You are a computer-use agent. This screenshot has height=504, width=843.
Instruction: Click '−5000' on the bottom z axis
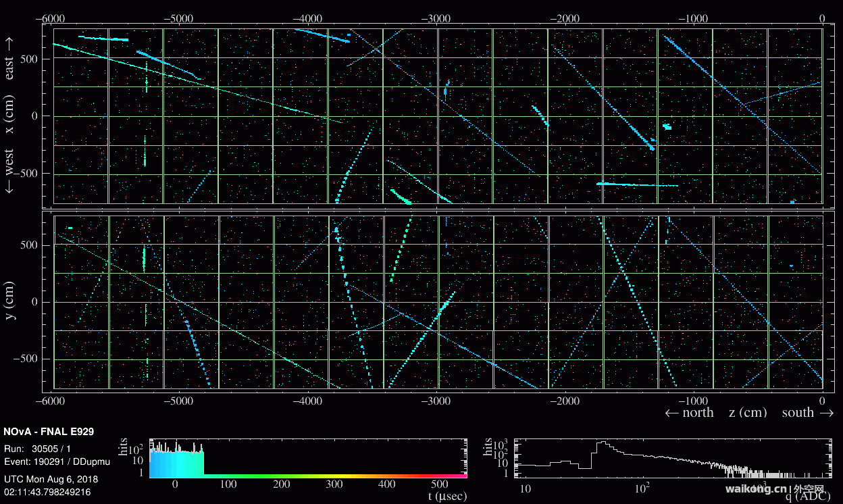180,401
